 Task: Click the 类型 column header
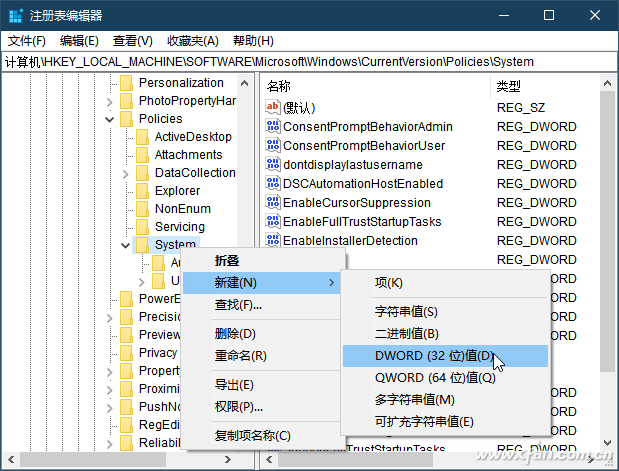pyautogui.click(x=546, y=86)
